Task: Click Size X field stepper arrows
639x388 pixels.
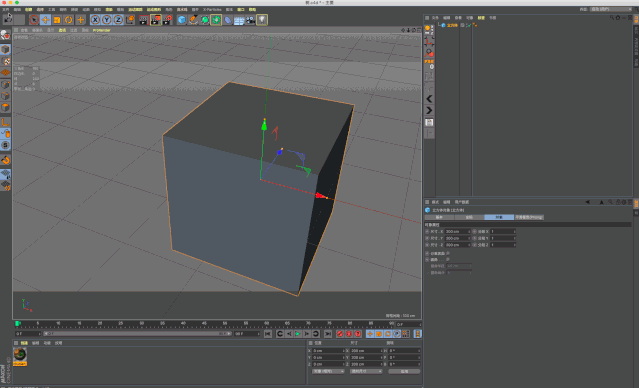Action: tap(469, 231)
